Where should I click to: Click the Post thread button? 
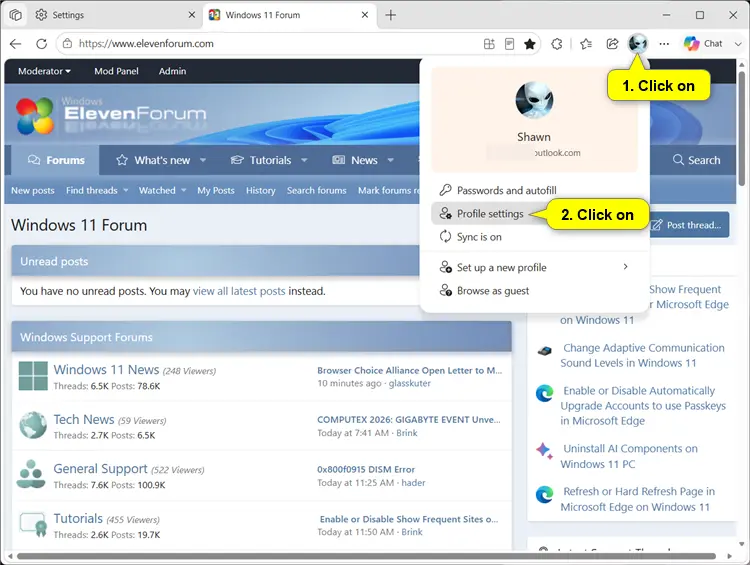(x=689, y=225)
